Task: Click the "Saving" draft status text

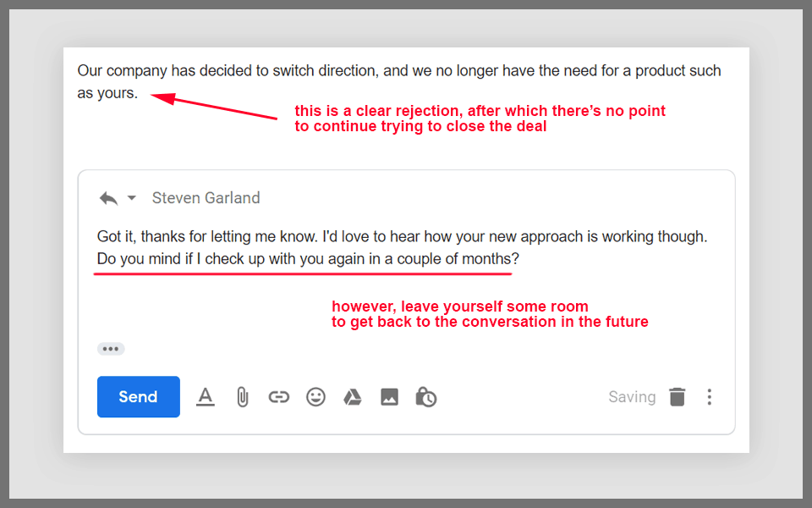Action: click(632, 397)
